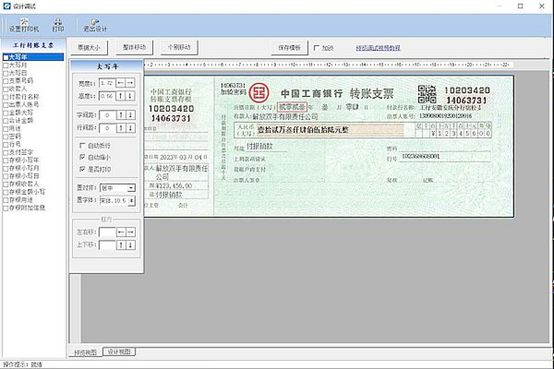Viewport: 554px width, 369px height.
Task: Select payee text 解放双手有限责任公司 on cheque
Action: click(285, 116)
